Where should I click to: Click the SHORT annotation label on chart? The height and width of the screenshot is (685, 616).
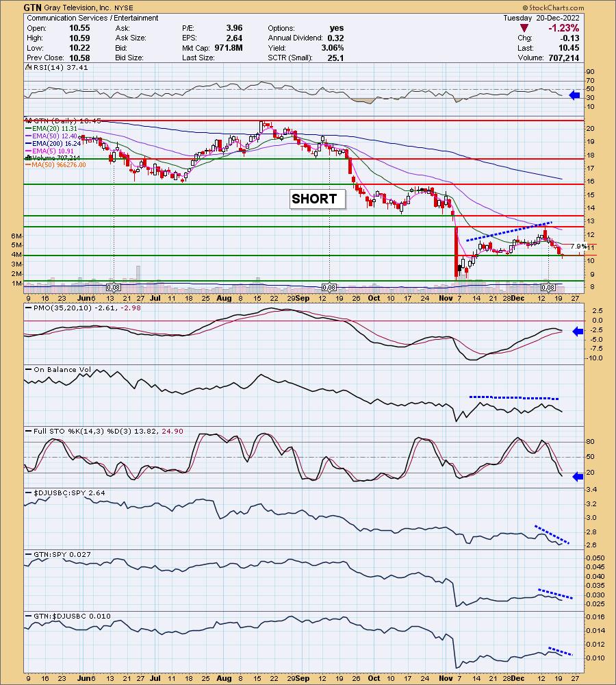click(318, 199)
